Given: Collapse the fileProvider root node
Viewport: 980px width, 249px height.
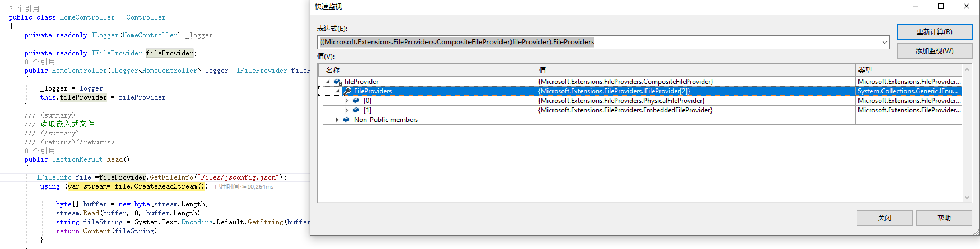Looking at the screenshot, I should [328, 82].
